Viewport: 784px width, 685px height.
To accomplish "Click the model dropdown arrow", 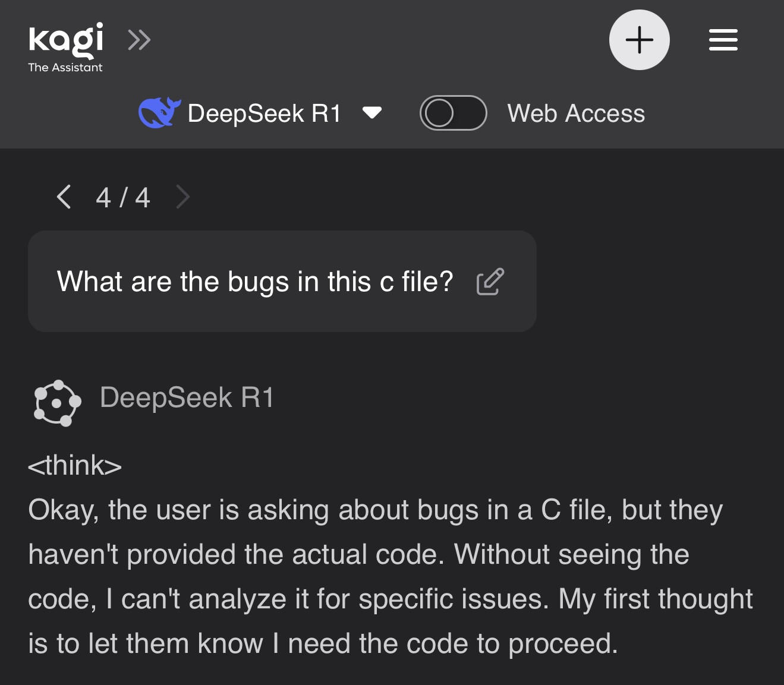I will (x=372, y=112).
